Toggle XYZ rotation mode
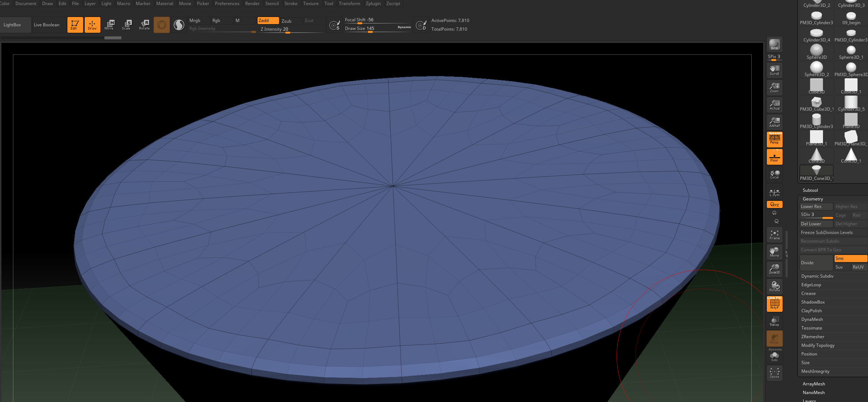Screen dimensions: 868x402 point(774,204)
